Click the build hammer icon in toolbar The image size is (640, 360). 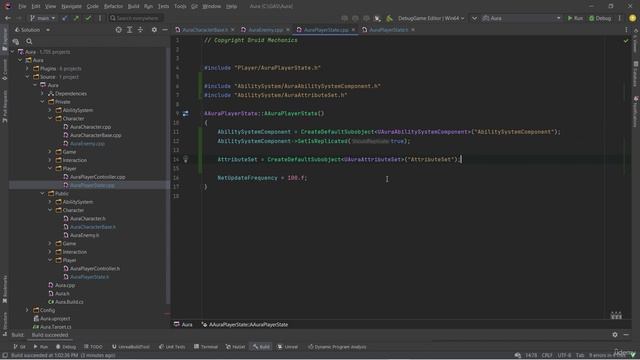[x=389, y=18]
